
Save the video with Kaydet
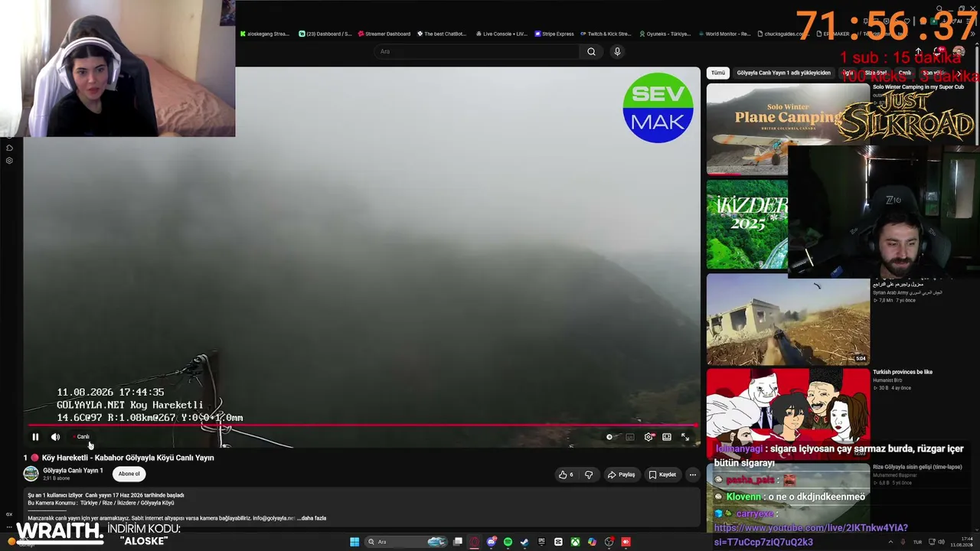(x=662, y=474)
